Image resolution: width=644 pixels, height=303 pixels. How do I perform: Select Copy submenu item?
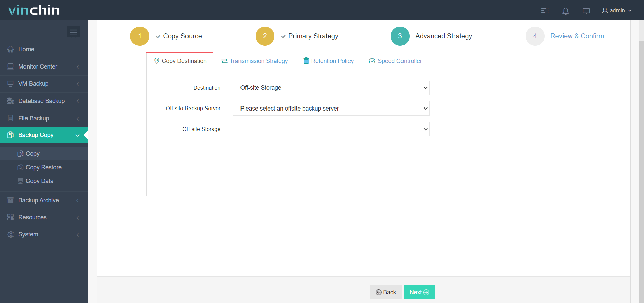(44, 154)
